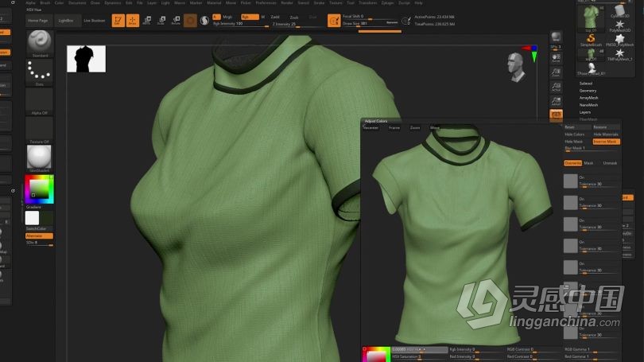Click the Zoom icon on right shelf
Viewport: 644px width, 362px height.
(x=556, y=72)
